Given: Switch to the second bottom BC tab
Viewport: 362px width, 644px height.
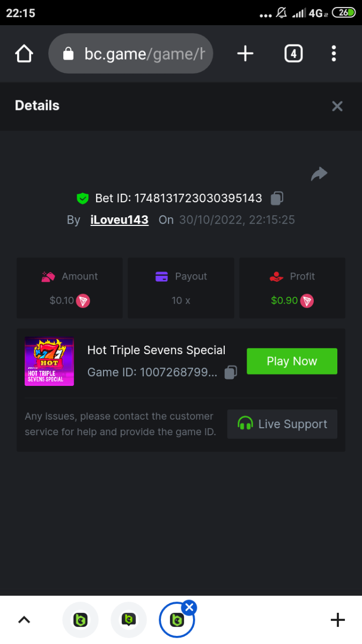Looking at the screenshot, I should tap(129, 620).
